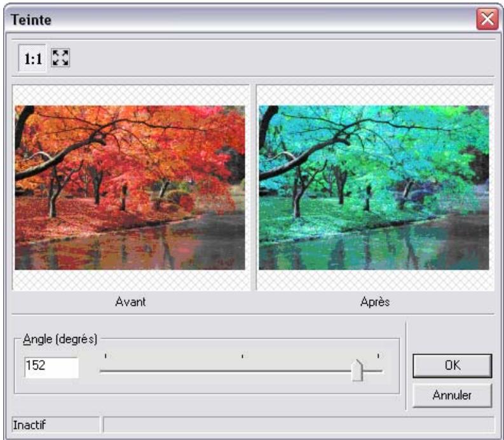The image size is (504, 440).
Task: Click the Après hue-shifted preview image
Action: pyautogui.click(x=374, y=188)
